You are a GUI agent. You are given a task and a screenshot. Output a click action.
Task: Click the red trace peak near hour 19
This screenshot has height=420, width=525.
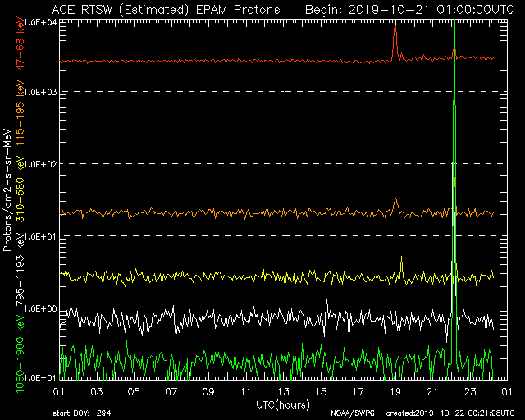tap(395, 26)
